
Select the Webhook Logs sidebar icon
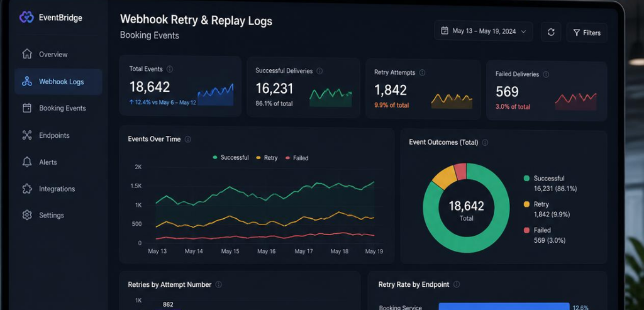pos(27,81)
